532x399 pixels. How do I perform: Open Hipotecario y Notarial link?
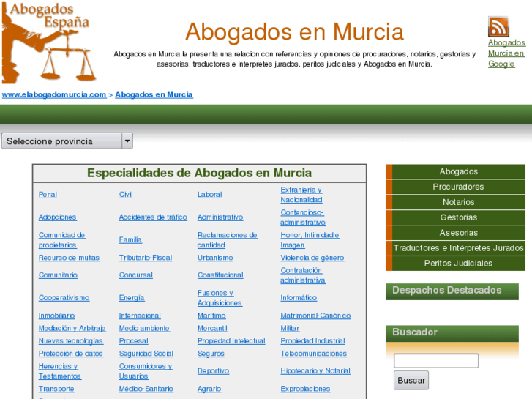315,371
